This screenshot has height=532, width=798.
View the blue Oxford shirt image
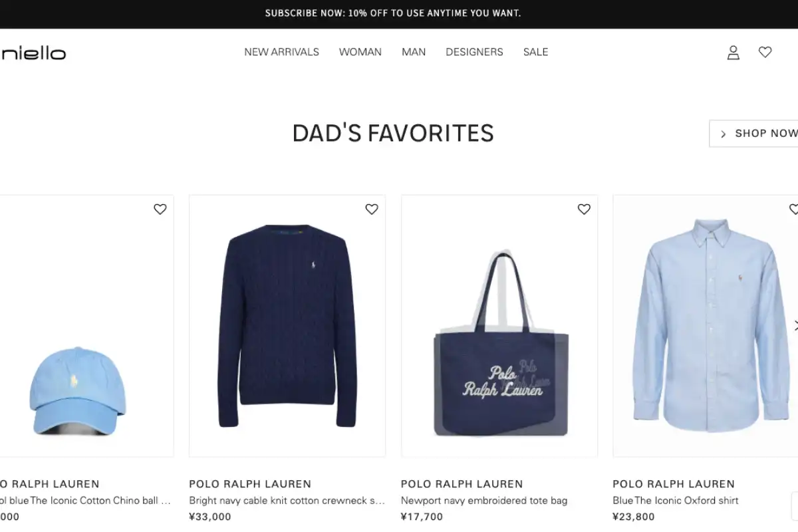(709, 326)
